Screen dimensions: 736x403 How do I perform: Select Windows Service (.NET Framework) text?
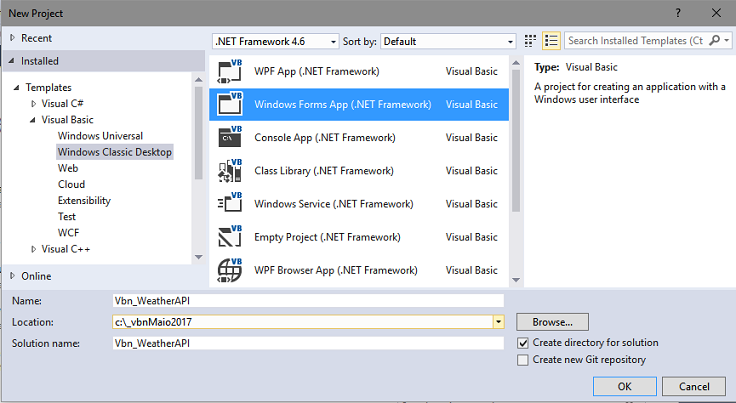(334, 204)
